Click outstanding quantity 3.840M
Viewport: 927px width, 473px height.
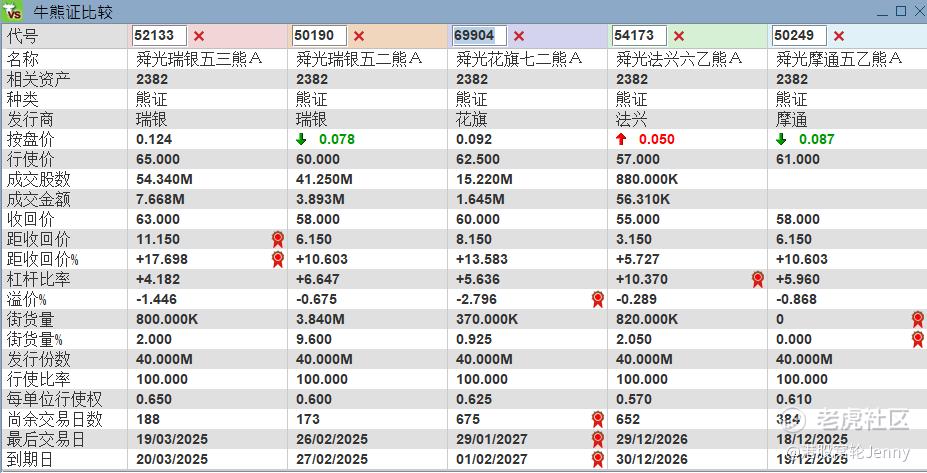(x=320, y=319)
